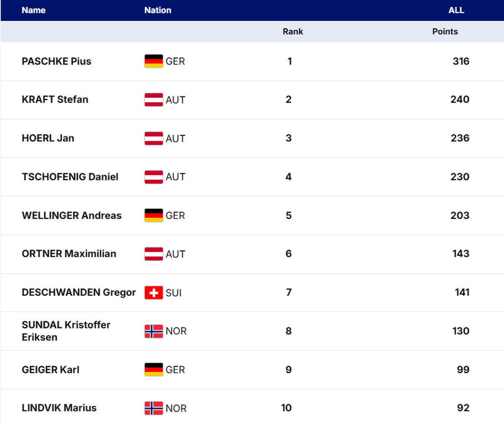This screenshot has height=426, width=504.
Task: Open TSCHOFENIG Daniel athlete profile
Action: point(70,177)
